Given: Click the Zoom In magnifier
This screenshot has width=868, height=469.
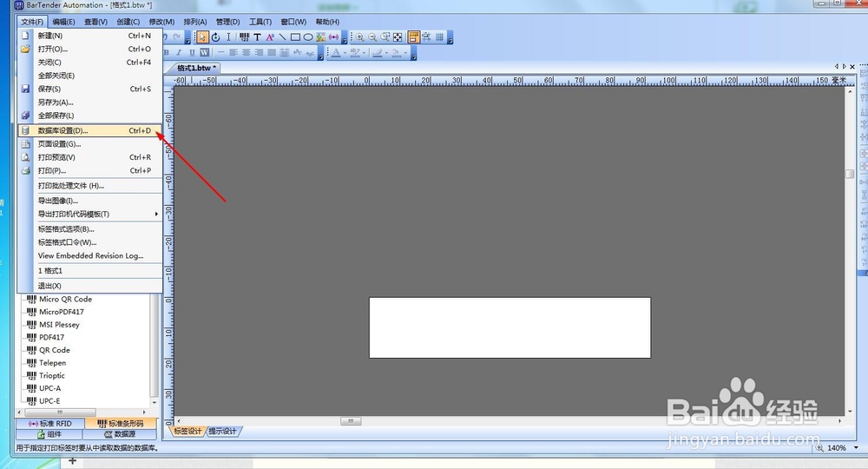Looking at the screenshot, I should [360, 37].
